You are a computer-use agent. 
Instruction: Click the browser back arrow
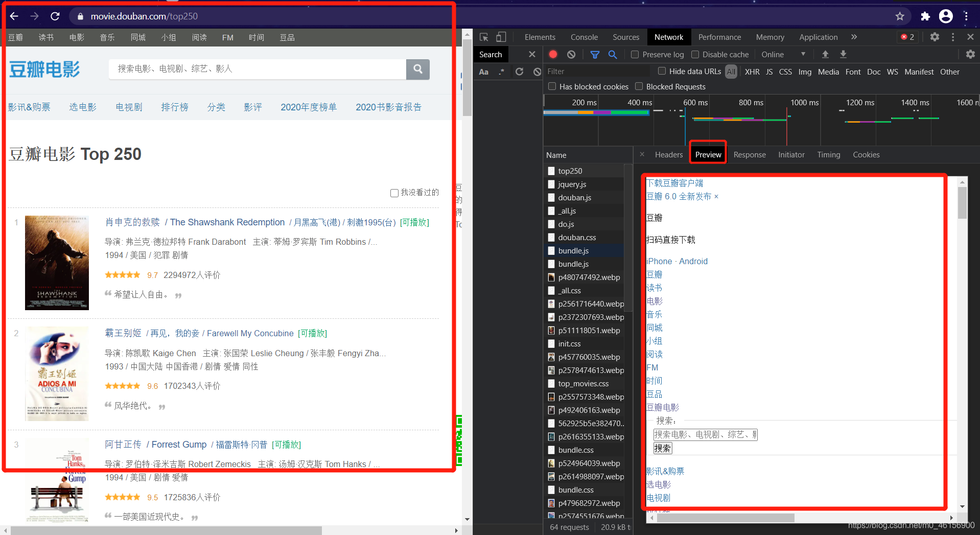pos(14,16)
